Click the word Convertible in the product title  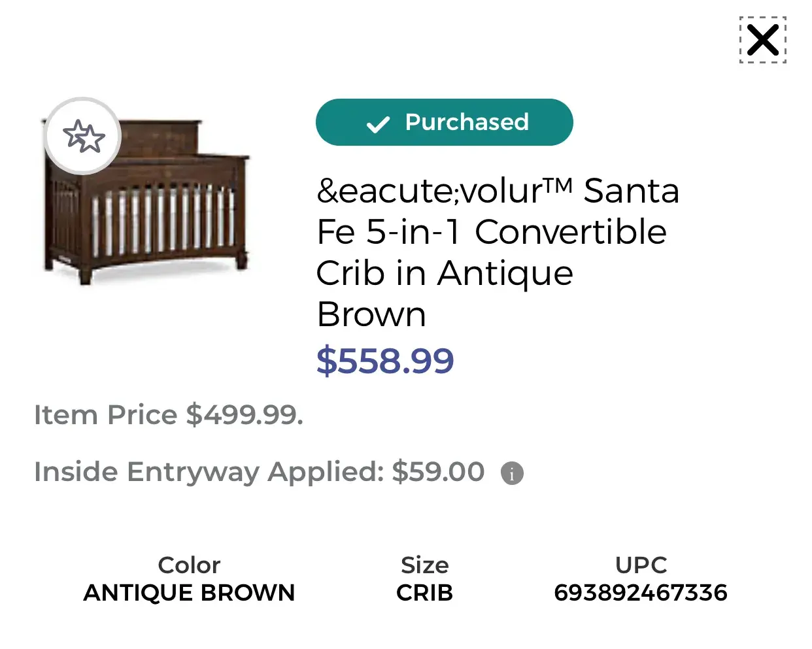pyautogui.click(x=570, y=232)
